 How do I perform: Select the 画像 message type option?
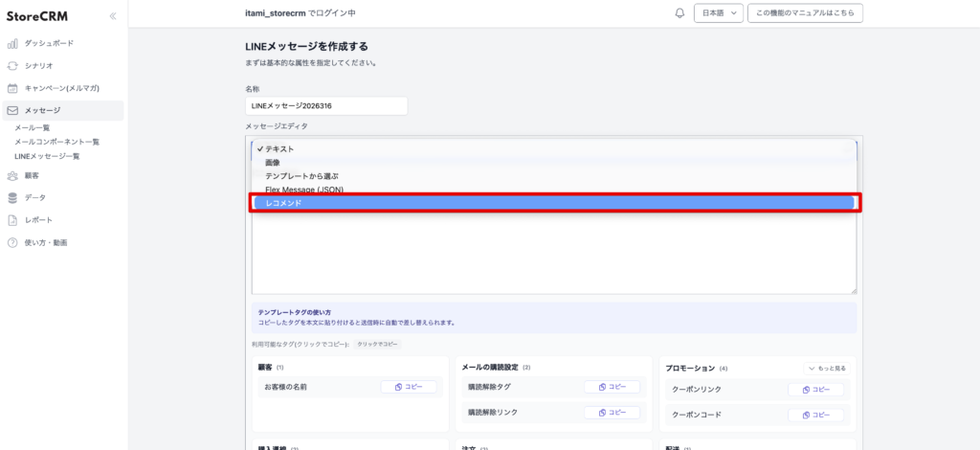273,163
